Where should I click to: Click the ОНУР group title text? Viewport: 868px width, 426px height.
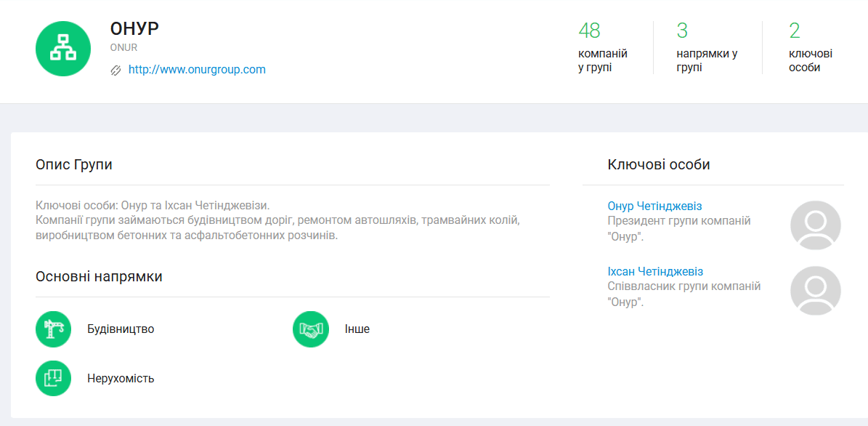click(x=134, y=28)
